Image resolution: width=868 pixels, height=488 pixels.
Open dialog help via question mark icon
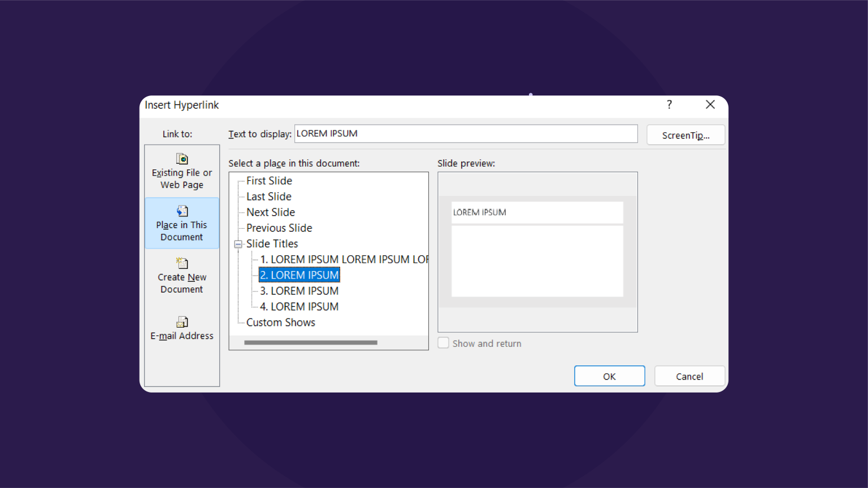669,104
